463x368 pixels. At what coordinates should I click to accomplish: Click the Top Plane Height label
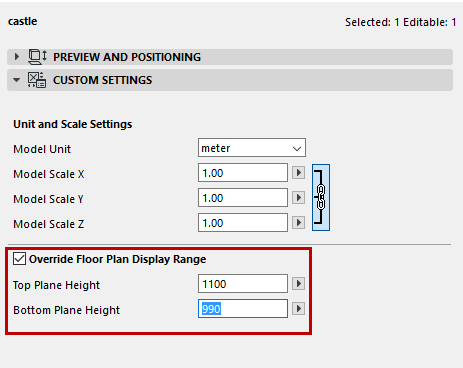(56, 285)
